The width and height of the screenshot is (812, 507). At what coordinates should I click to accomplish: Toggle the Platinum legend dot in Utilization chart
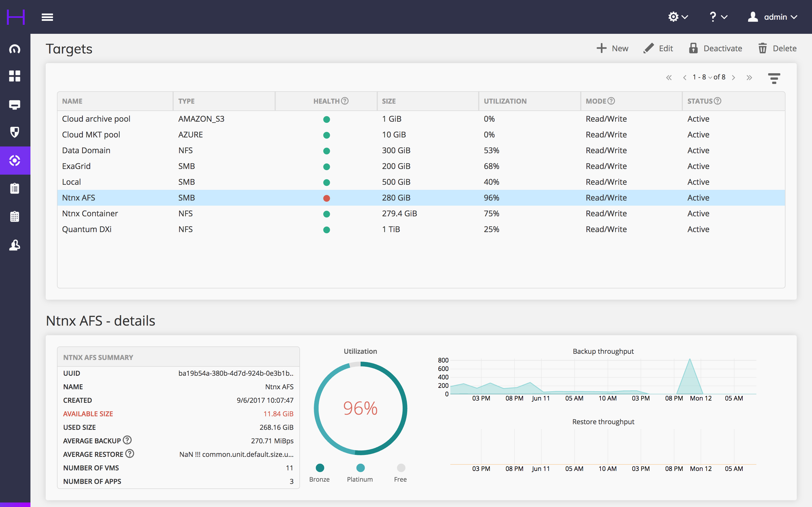tap(360, 468)
